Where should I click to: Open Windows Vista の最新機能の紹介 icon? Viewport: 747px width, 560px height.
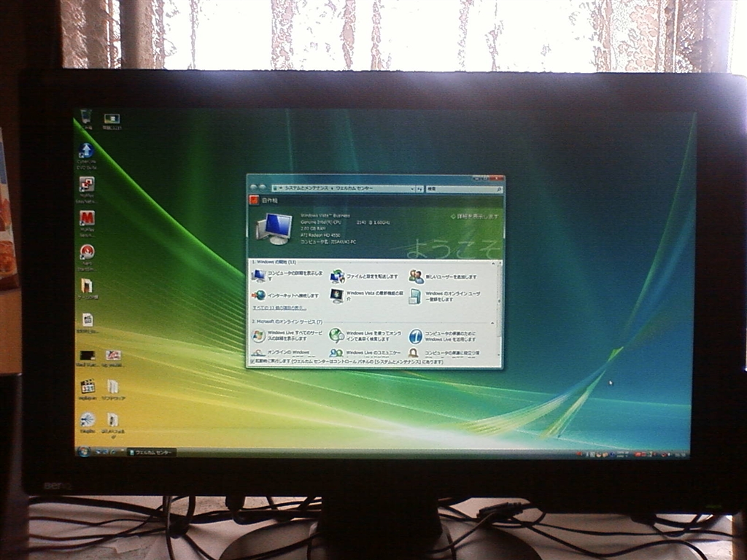click(x=337, y=296)
